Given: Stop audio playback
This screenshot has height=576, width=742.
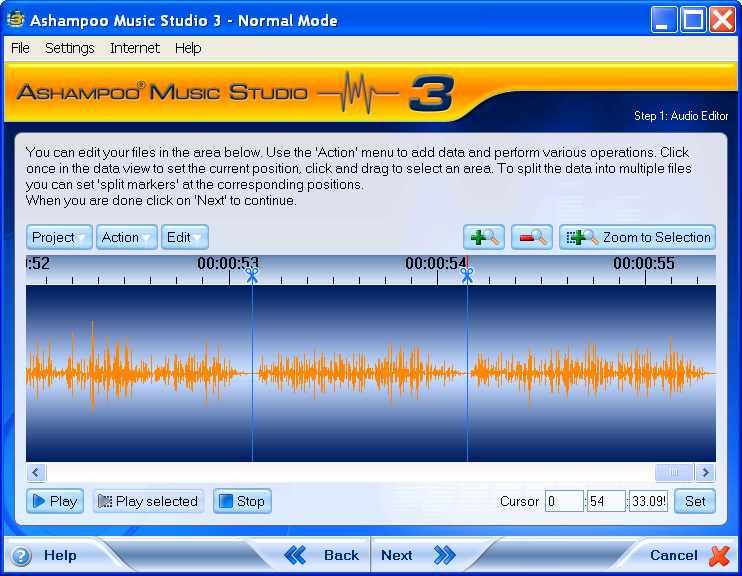Looking at the screenshot, I should (242, 501).
